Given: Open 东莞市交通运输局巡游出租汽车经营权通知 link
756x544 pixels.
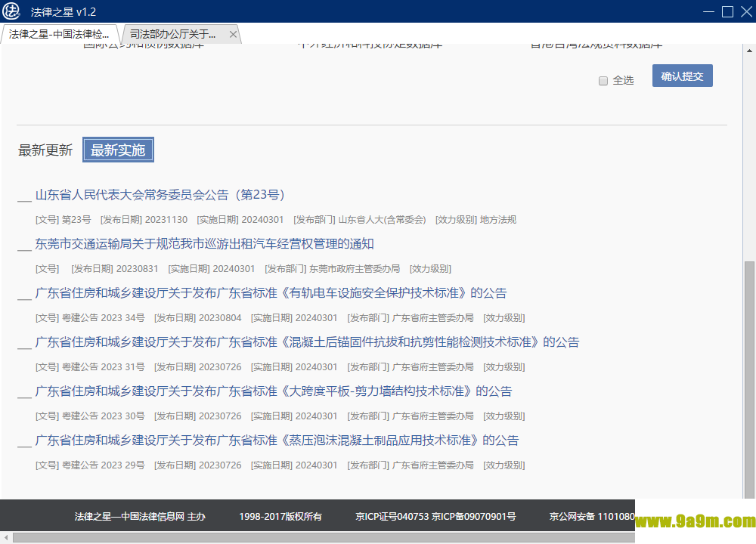Looking at the screenshot, I should point(204,244).
